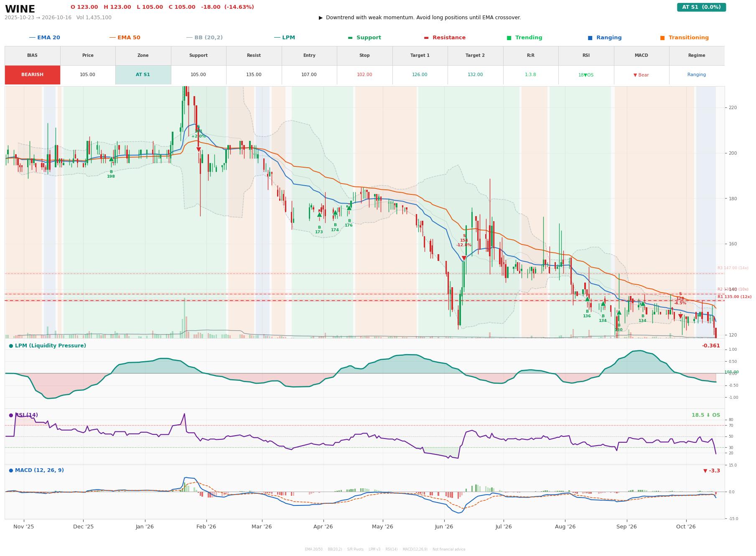Click the Resist value 135.00

pos(254,75)
